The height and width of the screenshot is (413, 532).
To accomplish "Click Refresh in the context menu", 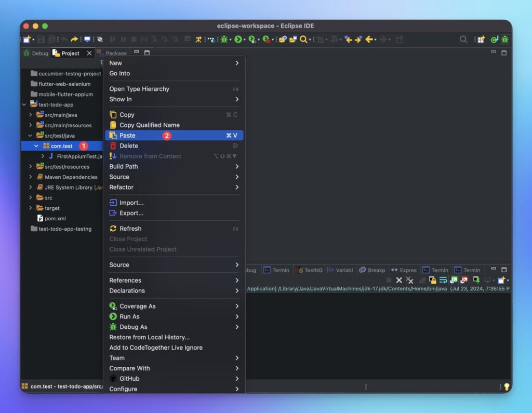I will tap(174, 229).
